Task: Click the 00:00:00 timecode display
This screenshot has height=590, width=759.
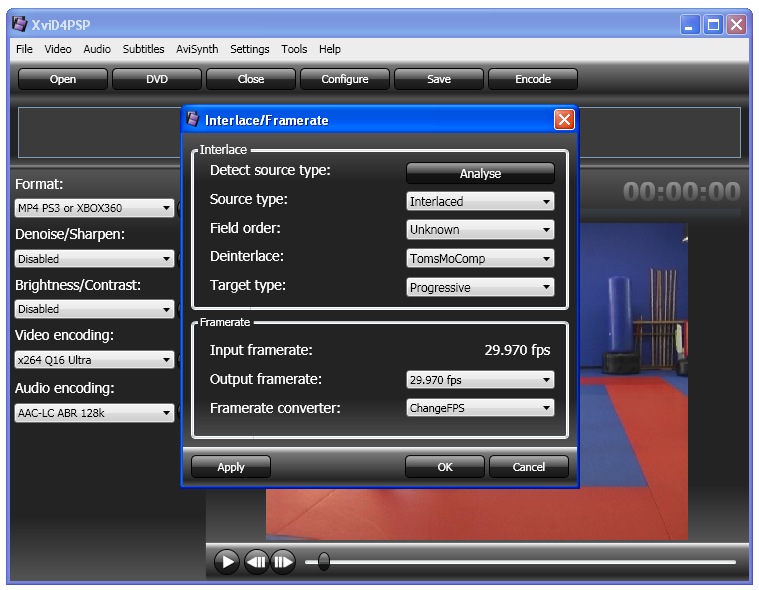Action: coord(682,192)
